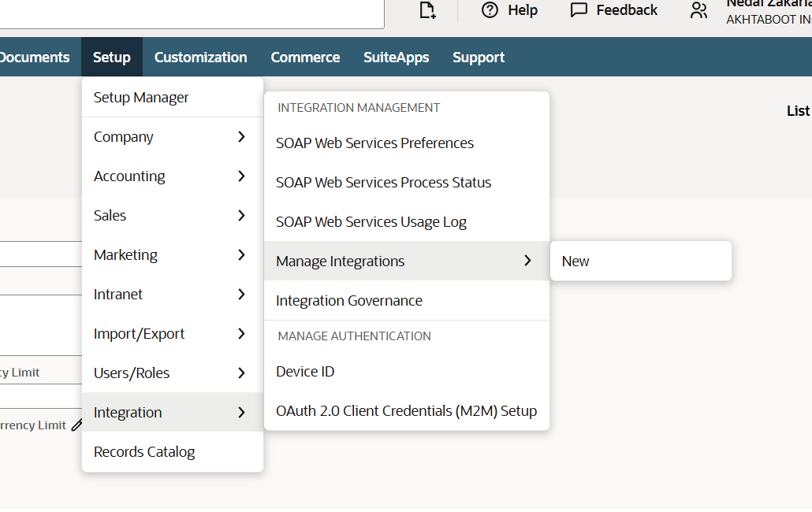Viewport: 812px width, 512px height.
Task: Click the global search input field
Action: tap(192, 13)
